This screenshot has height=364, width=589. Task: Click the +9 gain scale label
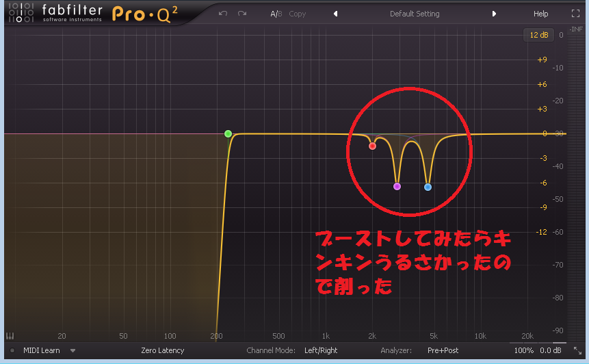click(542, 60)
